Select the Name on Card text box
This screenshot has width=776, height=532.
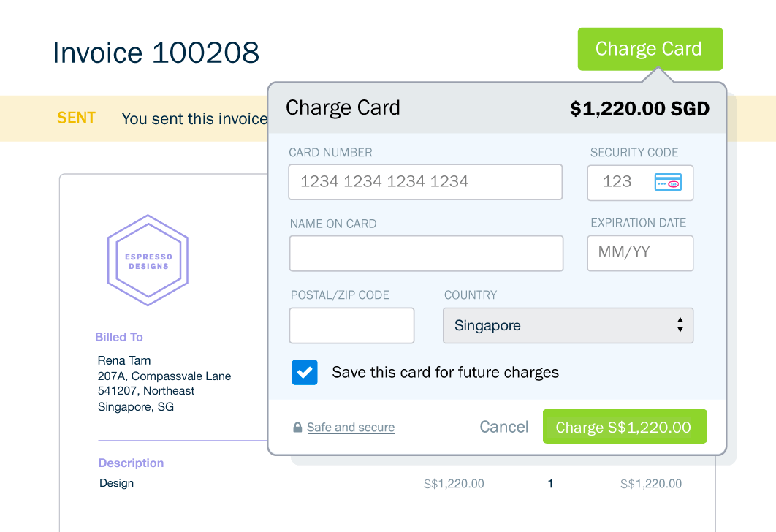426,253
